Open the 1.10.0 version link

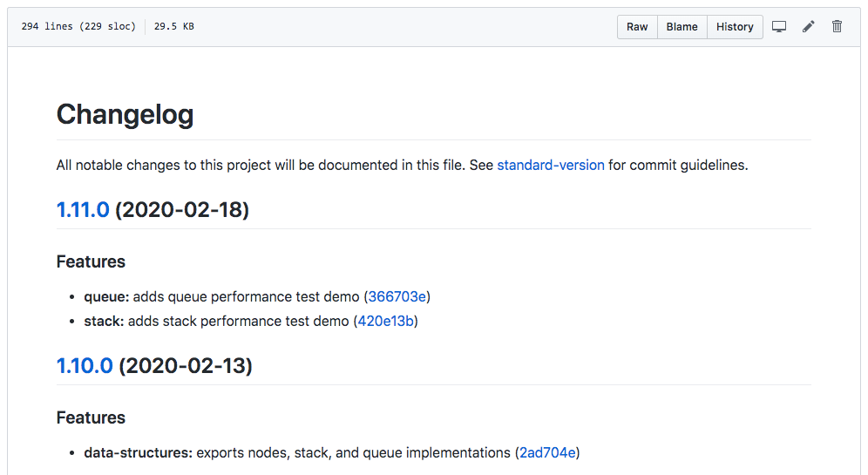[85, 366]
